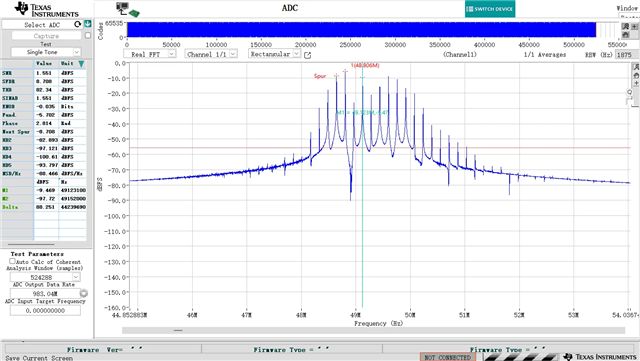
Task: Click the metrics table horizontal scrollbar
Action: [31, 245]
